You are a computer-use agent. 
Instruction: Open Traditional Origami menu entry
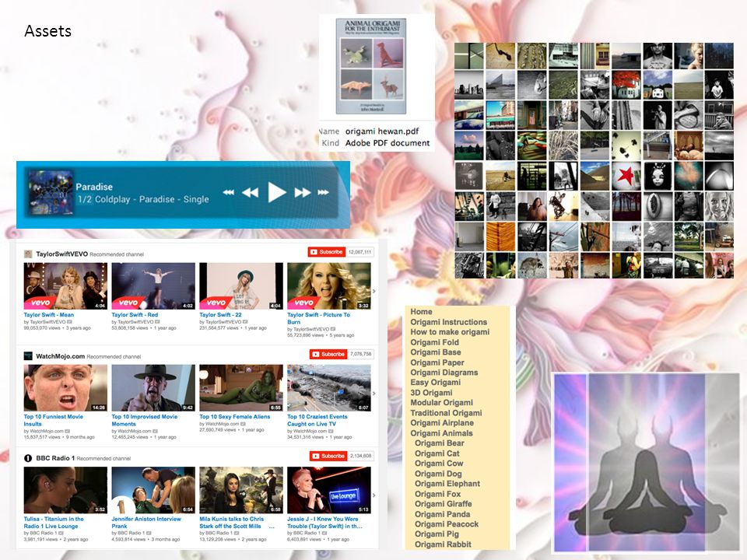(x=446, y=413)
